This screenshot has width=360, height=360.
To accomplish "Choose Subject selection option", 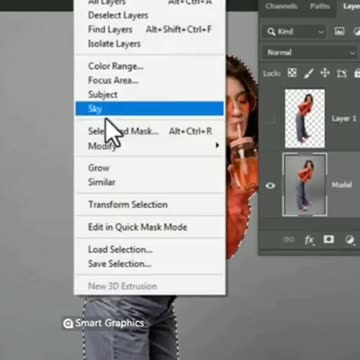I will point(150,94).
